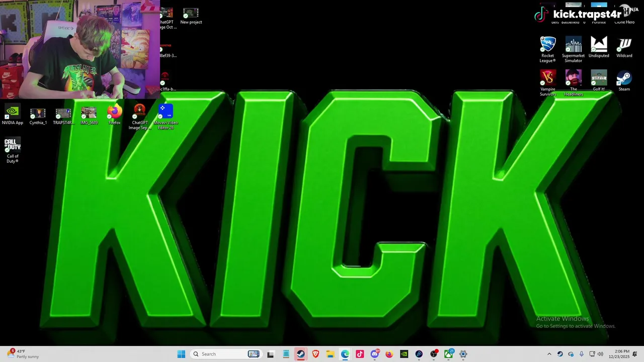Open the Windows Start menu
This screenshot has height=362, width=644.
[x=181, y=354]
